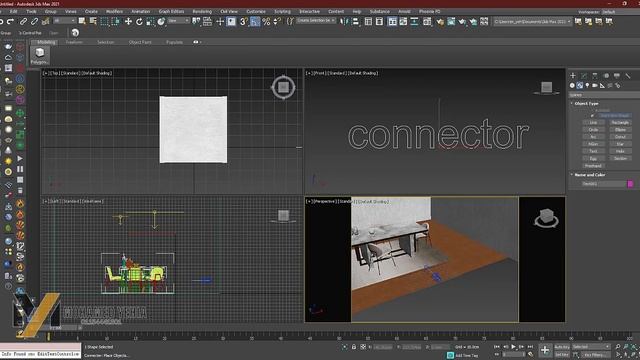Click the Line spline button
640x360 pixels.
593,122
